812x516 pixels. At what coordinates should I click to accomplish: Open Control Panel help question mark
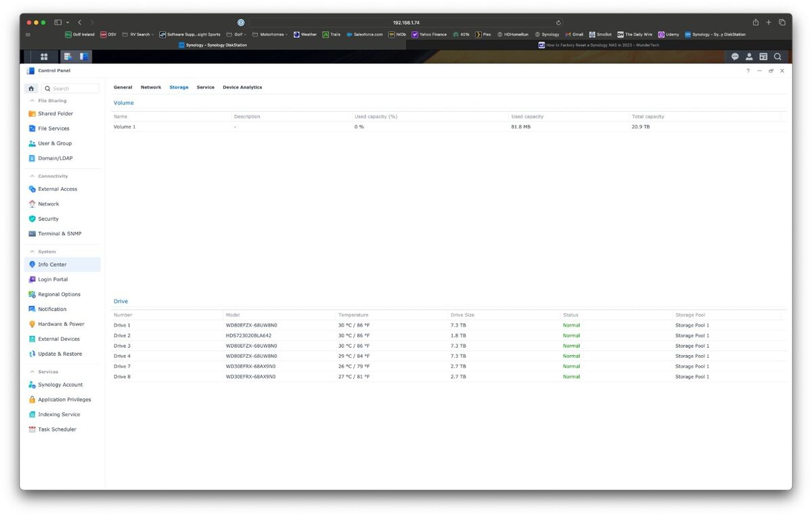tap(748, 70)
